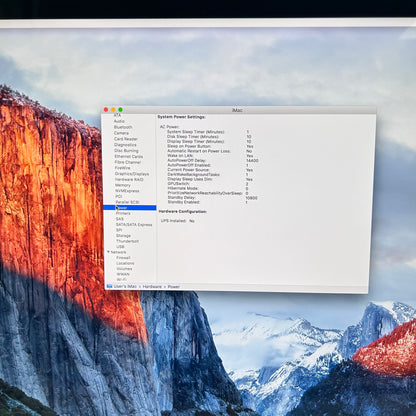
Task: Click Display Sleep Uses Dim row
Action: click(x=210, y=179)
